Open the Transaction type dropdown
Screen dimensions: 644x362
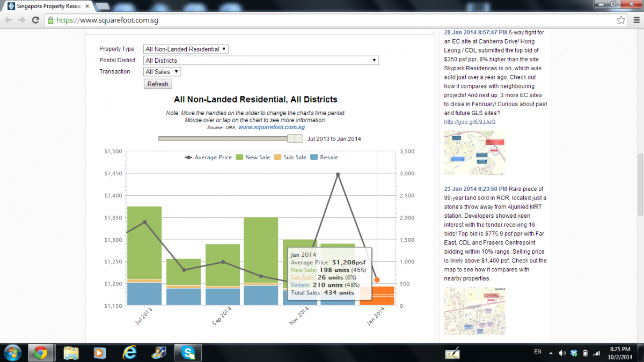pos(162,71)
